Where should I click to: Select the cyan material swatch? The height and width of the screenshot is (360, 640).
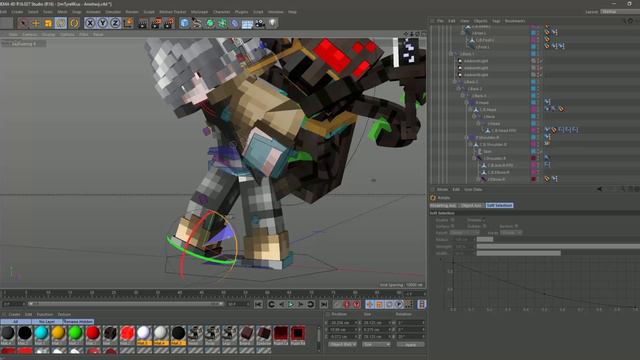click(x=41, y=333)
